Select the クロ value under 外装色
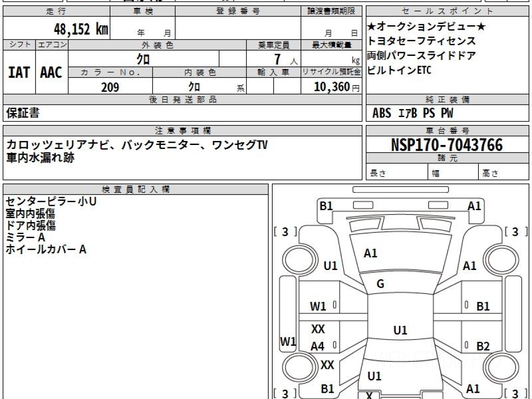Image resolution: width=532 pixels, height=399 pixels. point(143,59)
